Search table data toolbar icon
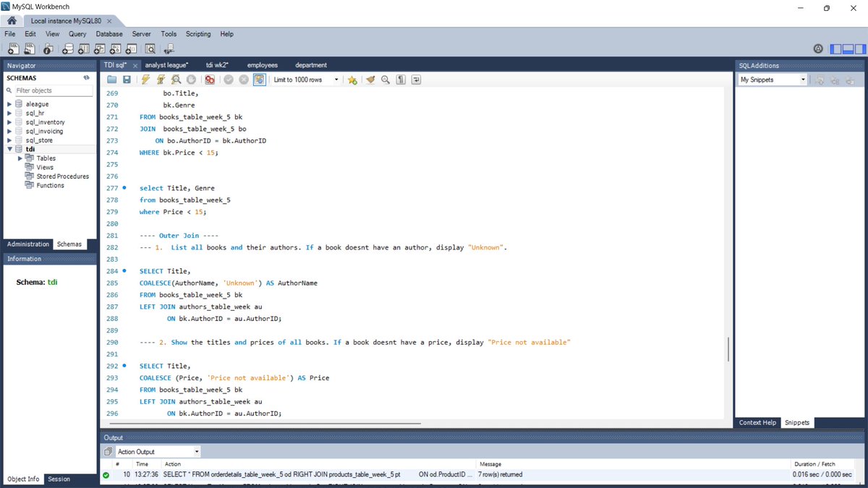This screenshot has width=868, height=488. (x=150, y=49)
